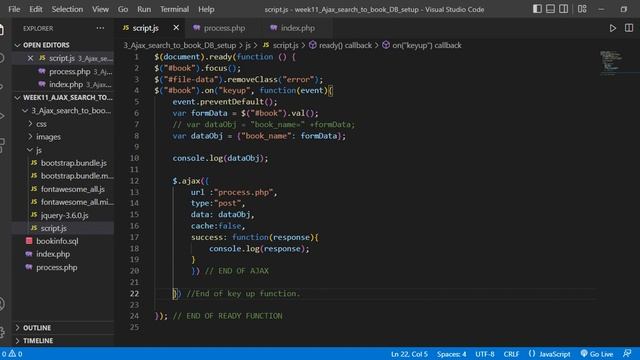Screen dimensions: 640x360
Task: Select the script.js editor tab
Action: click(145, 28)
